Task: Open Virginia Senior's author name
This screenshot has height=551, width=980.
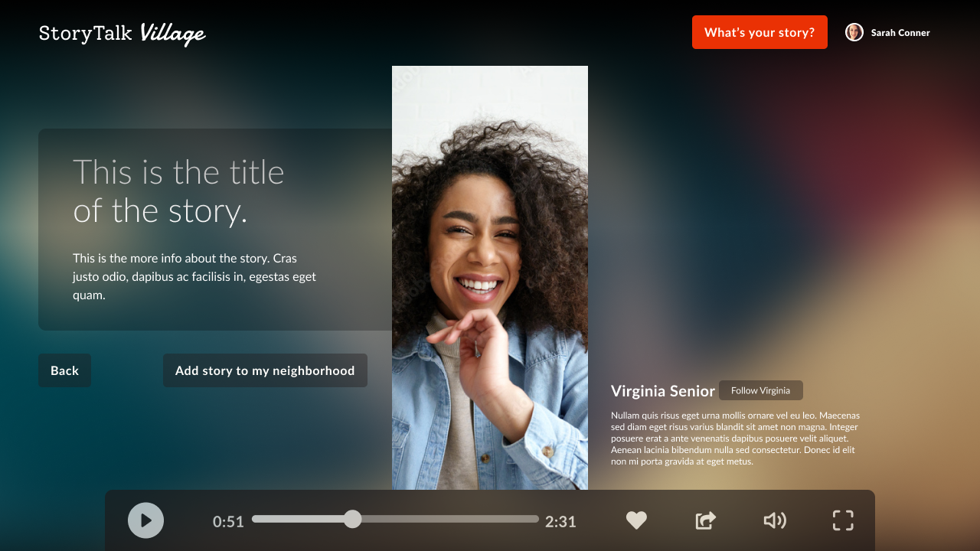Action: [x=662, y=391]
